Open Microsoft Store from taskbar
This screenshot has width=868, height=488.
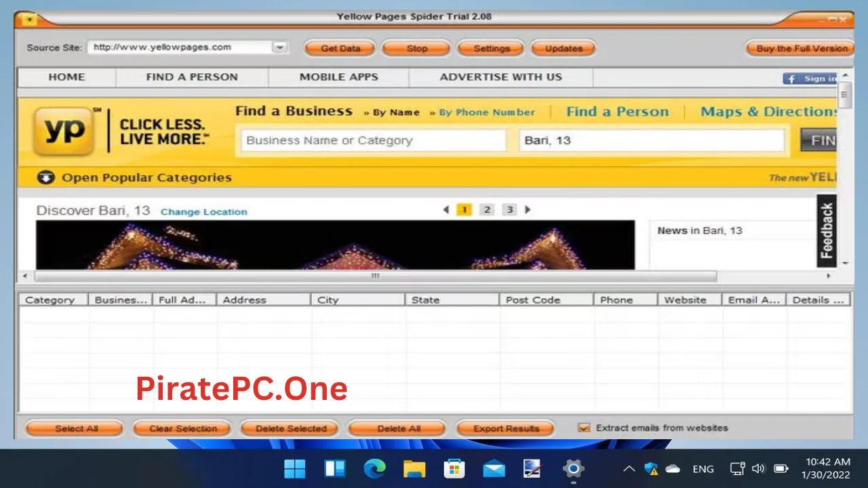(x=454, y=468)
